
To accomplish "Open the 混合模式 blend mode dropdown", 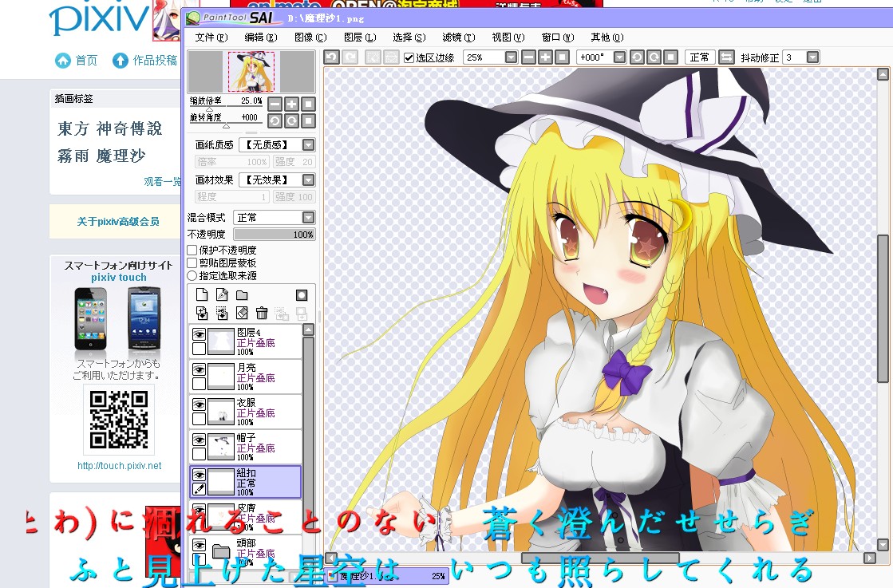I will [308, 218].
